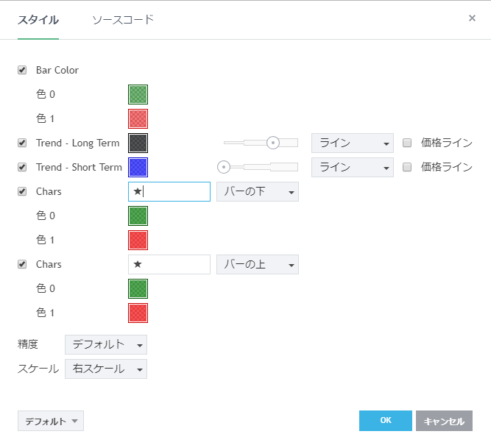Enable 価格ライン for Trend - Long Term
This screenshot has height=448, width=491.
point(407,143)
